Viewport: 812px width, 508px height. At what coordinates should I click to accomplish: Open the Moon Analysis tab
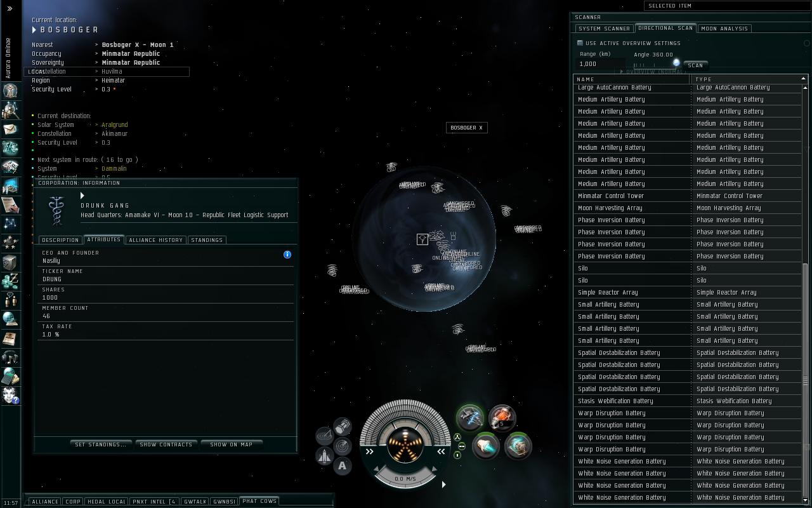click(724, 29)
